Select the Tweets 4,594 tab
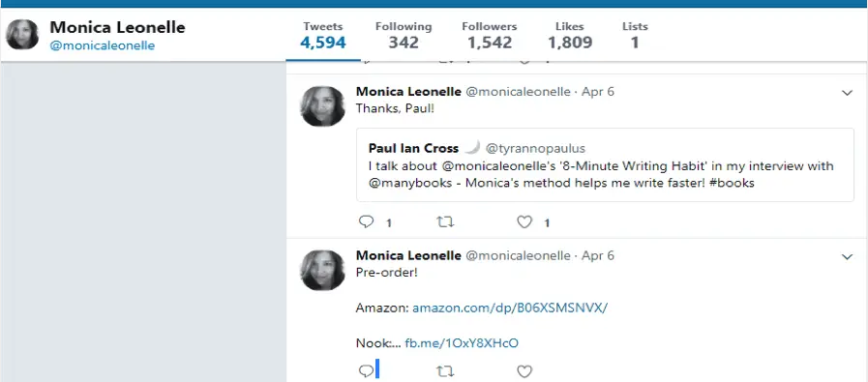868x382 pixels. click(323, 35)
